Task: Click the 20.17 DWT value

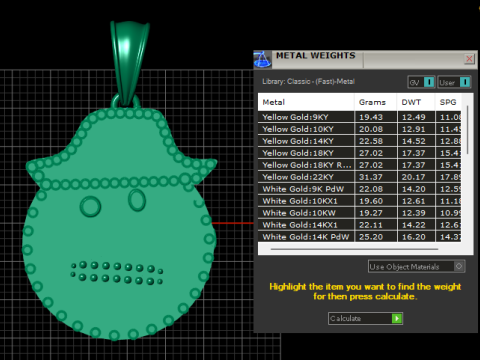Action: pyautogui.click(x=414, y=177)
